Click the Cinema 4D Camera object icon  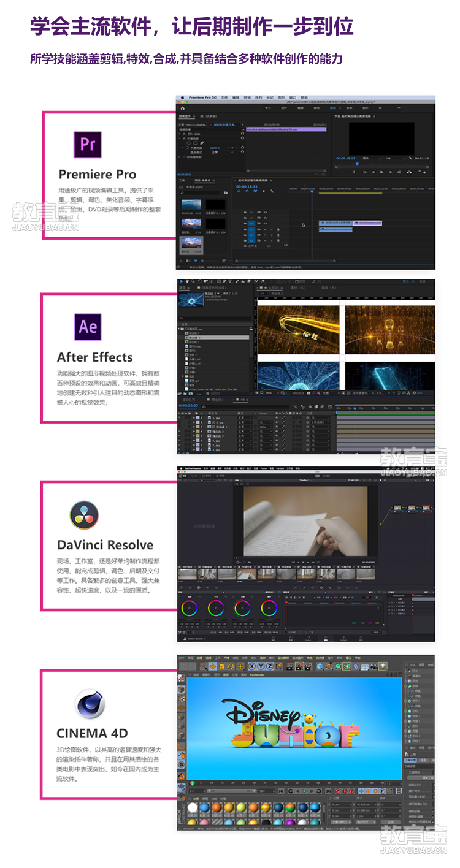374,666
